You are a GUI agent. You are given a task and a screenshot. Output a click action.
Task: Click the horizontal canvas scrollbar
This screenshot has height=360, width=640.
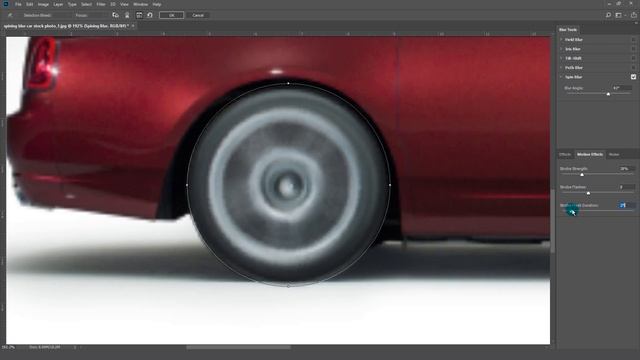(238, 347)
